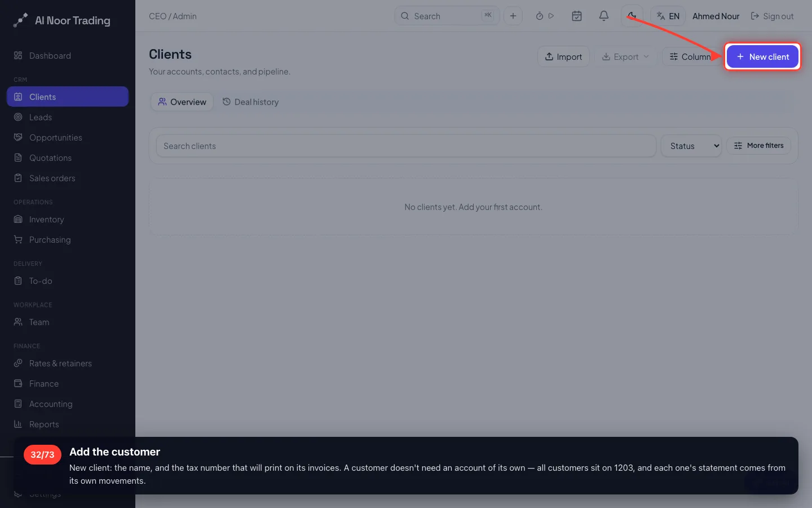Open Opportunities in the CRM section

68,137
